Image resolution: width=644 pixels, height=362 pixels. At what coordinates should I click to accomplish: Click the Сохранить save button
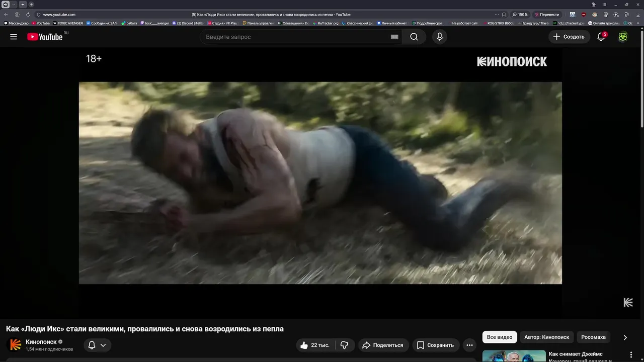pos(436,345)
